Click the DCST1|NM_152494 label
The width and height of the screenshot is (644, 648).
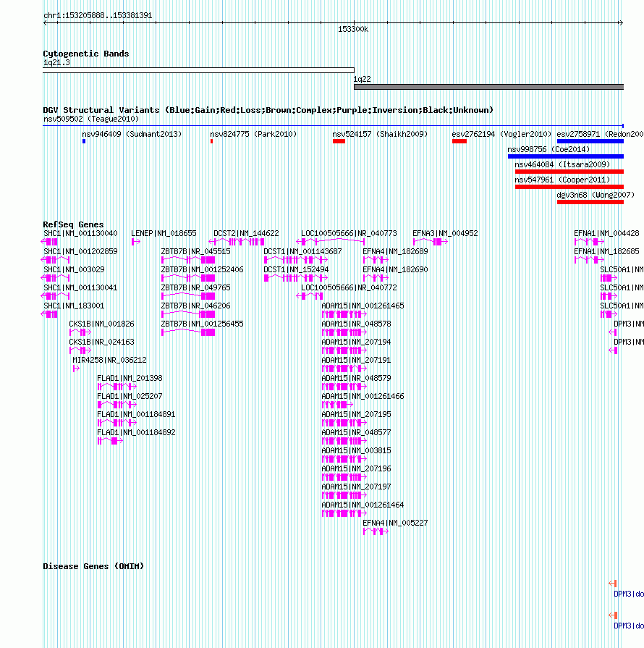coord(296,269)
